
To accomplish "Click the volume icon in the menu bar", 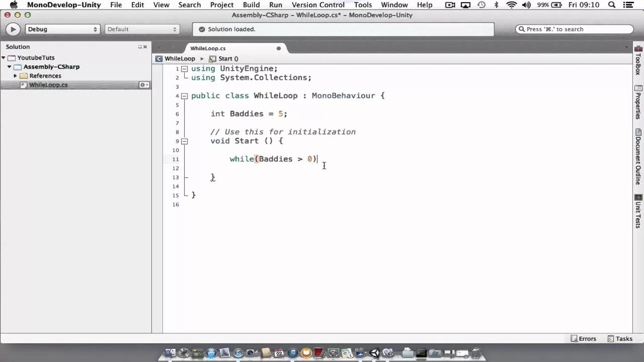I will [x=527, y=5].
